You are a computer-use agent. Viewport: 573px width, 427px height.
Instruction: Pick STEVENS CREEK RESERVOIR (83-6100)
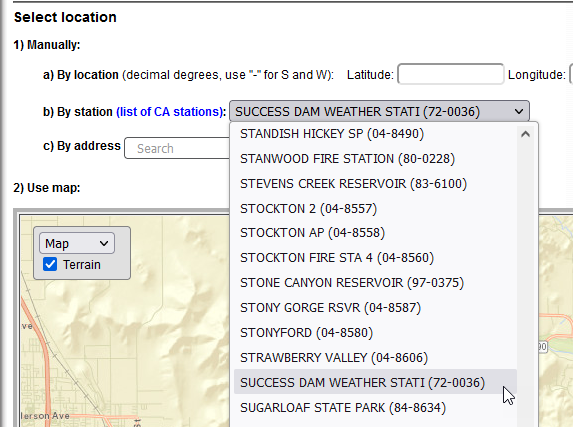click(x=375, y=184)
